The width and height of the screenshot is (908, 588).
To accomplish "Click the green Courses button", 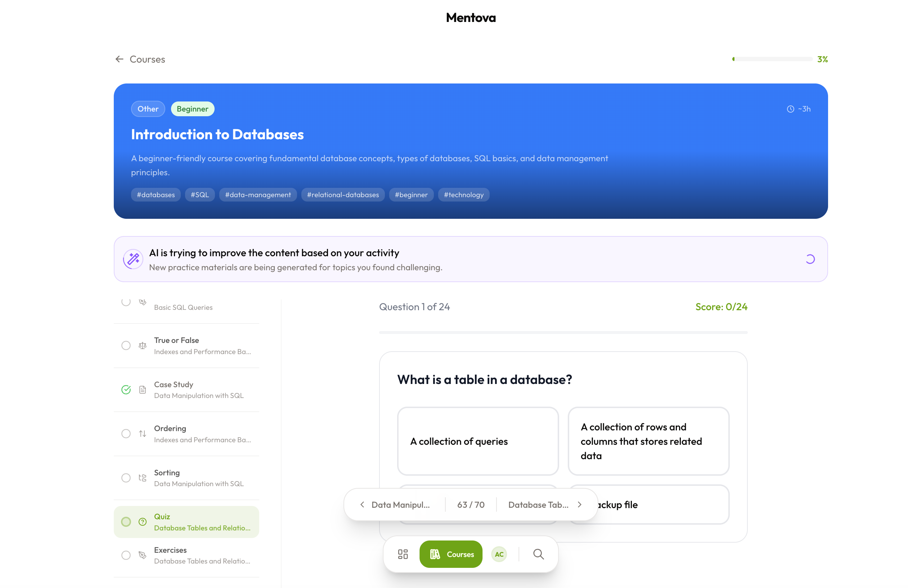I will (450, 554).
